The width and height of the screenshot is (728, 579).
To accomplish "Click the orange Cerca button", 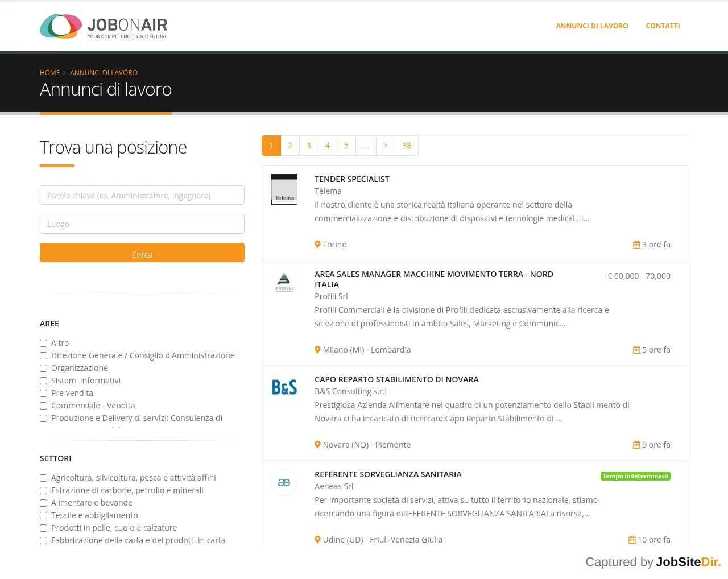I will [142, 253].
